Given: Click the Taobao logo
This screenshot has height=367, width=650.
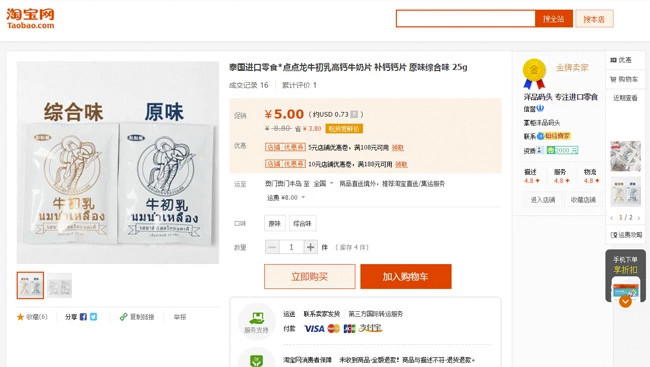Looking at the screenshot, I should (30, 19).
